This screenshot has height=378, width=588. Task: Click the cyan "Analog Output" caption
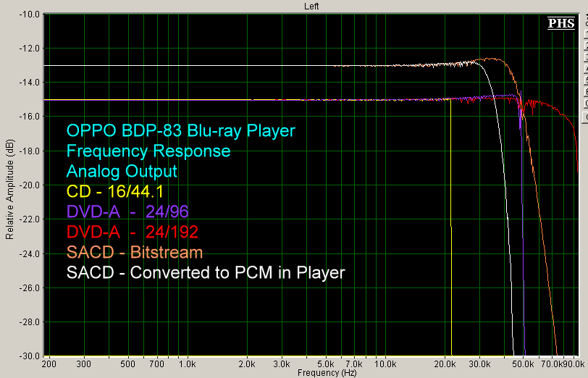click(x=122, y=172)
